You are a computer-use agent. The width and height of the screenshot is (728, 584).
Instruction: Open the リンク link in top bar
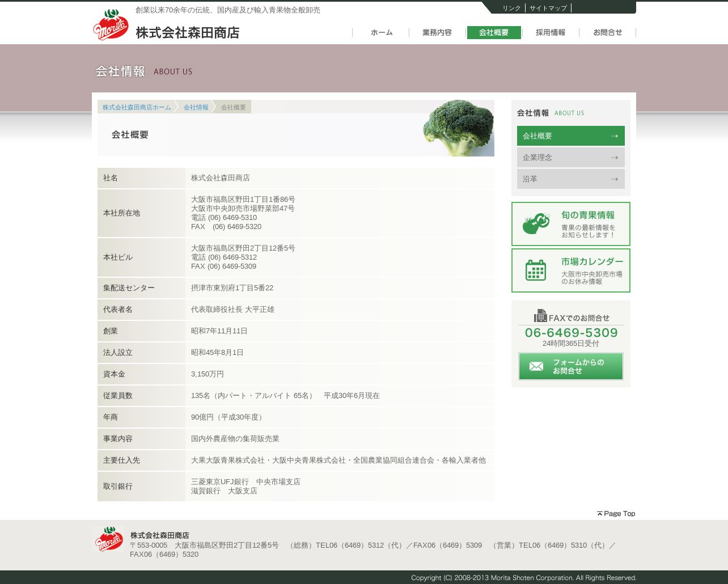[x=511, y=8]
